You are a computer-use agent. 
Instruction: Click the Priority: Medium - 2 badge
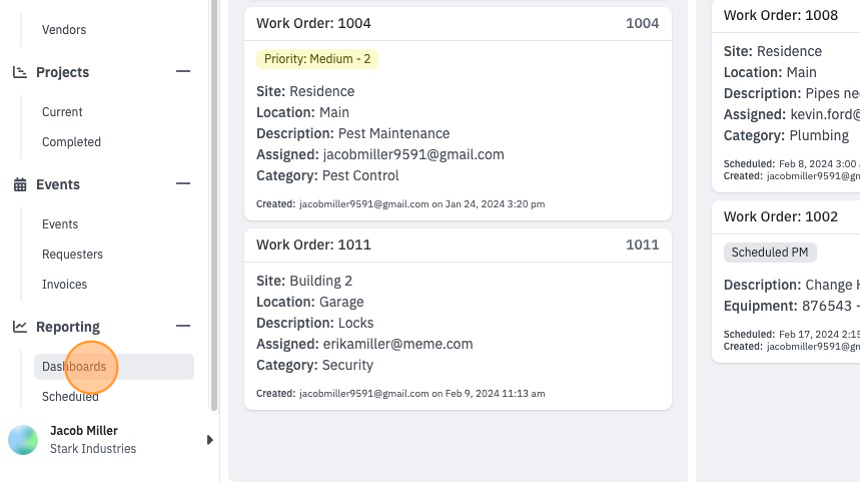pyautogui.click(x=317, y=59)
